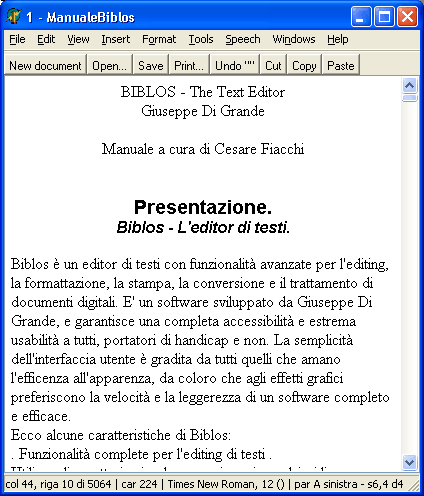Open the File menu
Image resolution: width=424 pixels, height=496 pixels.
click(x=17, y=39)
